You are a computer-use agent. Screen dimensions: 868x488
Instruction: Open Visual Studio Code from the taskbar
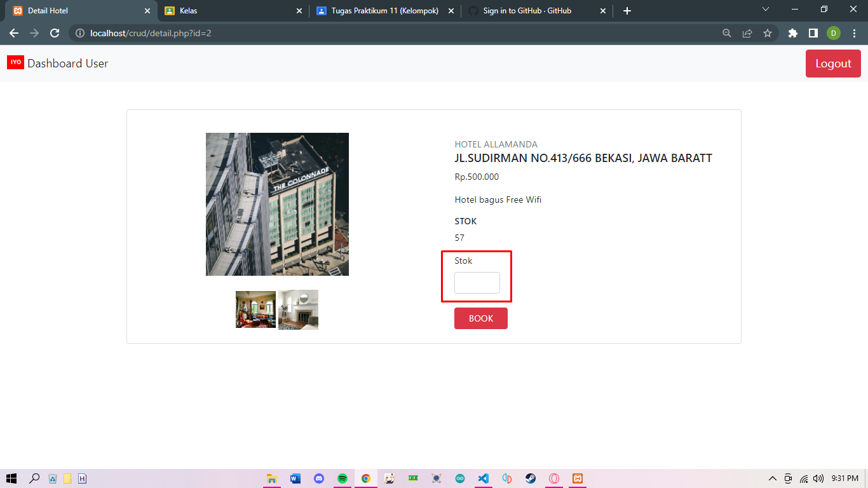coord(483,478)
